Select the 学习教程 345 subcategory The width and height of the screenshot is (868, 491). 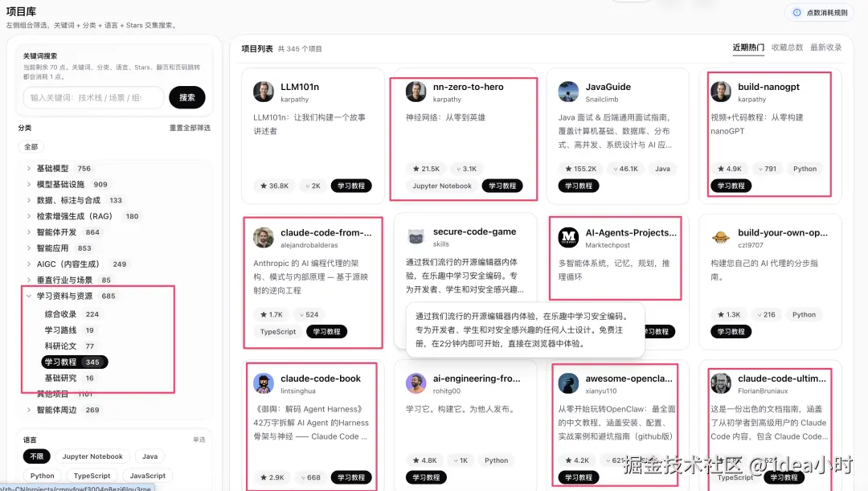tap(74, 362)
